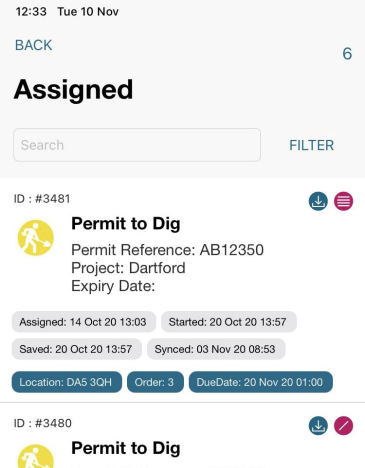
Task: Tap the Assigned: 14 Oct 20 13:03 chip
Action: click(x=84, y=322)
